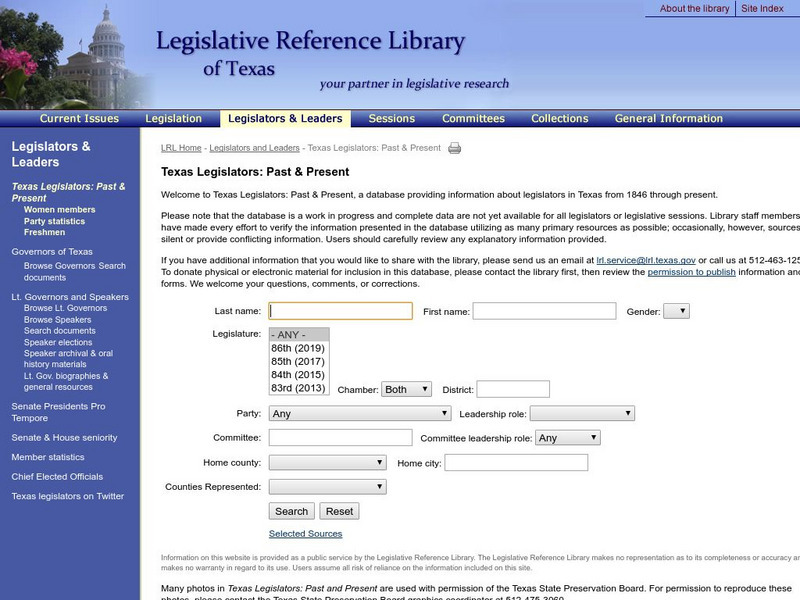
Task: Open the Counties Represented dropdown
Action: [x=327, y=487]
